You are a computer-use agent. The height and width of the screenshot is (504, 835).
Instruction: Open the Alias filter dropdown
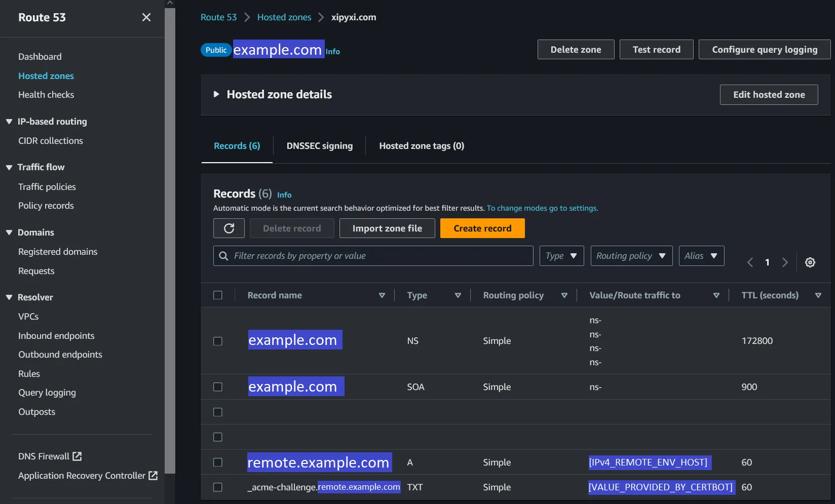[x=701, y=256]
